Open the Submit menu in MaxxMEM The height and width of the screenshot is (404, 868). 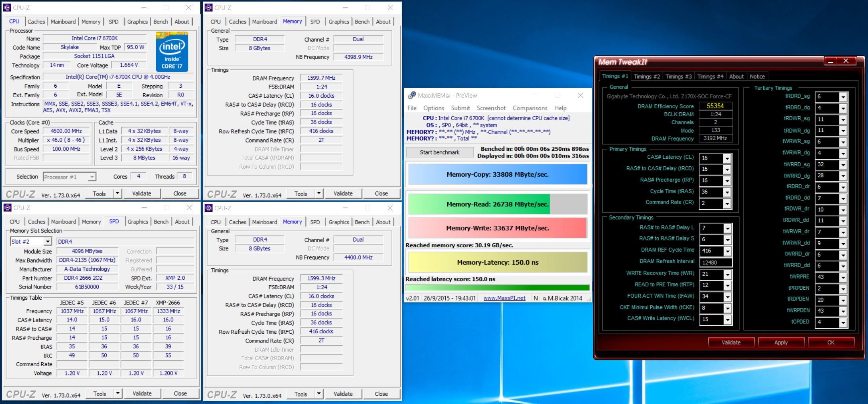click(460, 108)
